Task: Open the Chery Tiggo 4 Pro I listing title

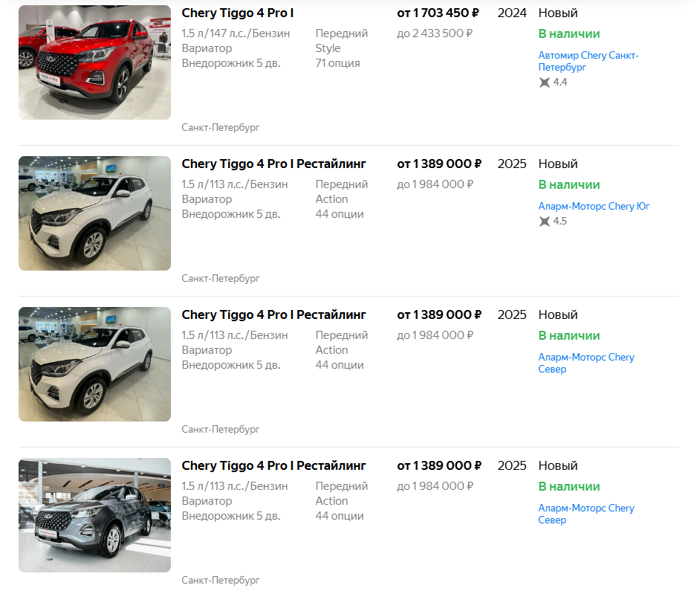Action: 238,13
